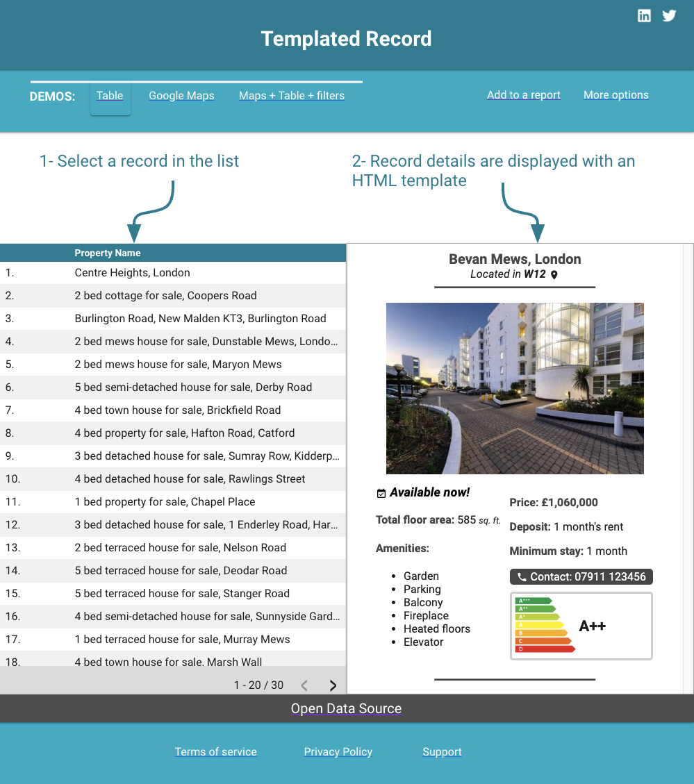Viewport: 694px width, 784px height.
Task: Select 2 bed mews house, Maryon Mews
Action: pyautogui.click(x=173, y=365)
